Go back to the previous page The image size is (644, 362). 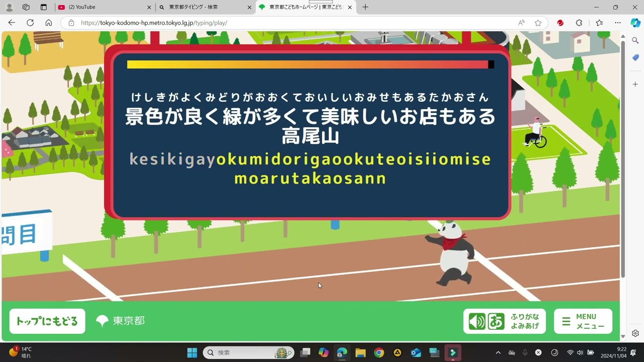pos(12,23)
